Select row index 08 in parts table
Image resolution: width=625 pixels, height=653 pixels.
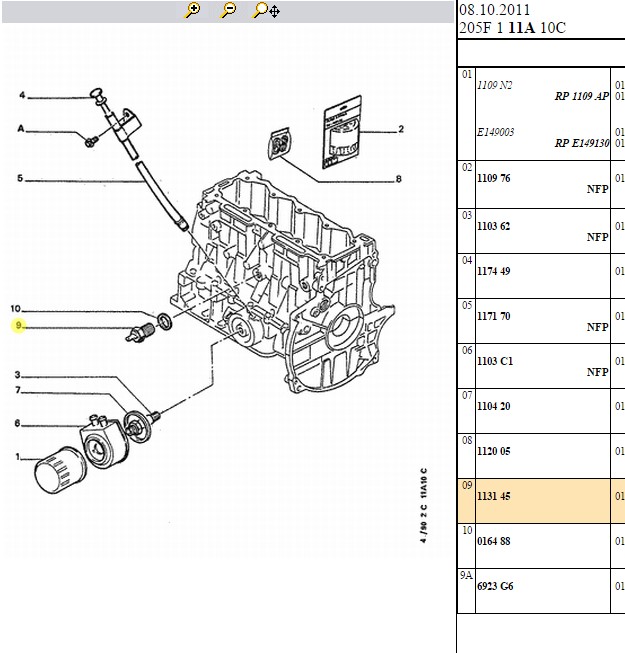click(467, 440)
